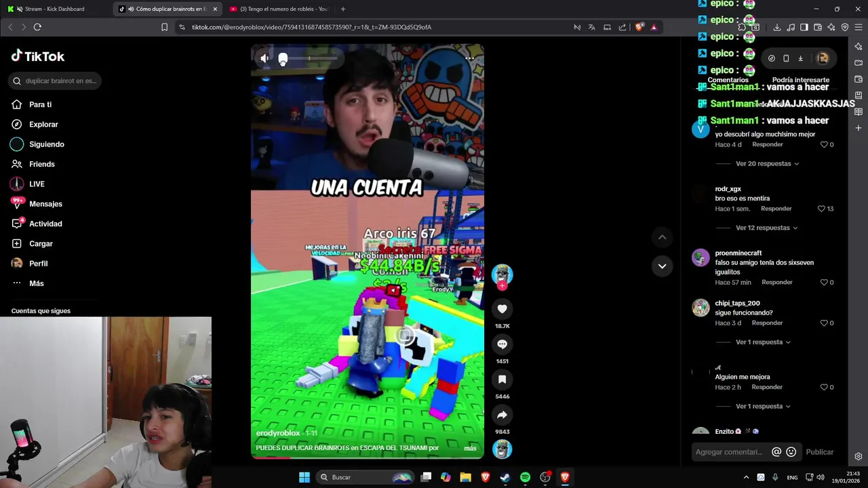Open a new browser tab
The width and height of the screenshot is (868, 488).
coord(342,9)
